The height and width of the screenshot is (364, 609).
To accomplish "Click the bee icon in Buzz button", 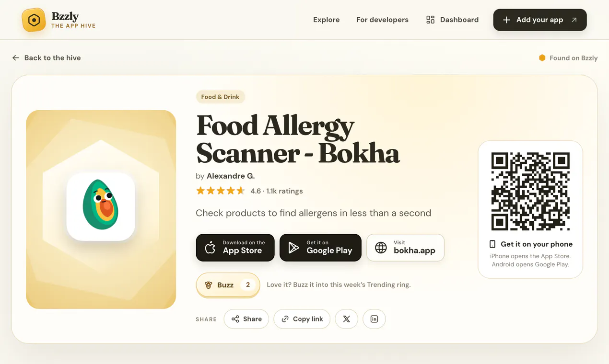I will point(209,285).
